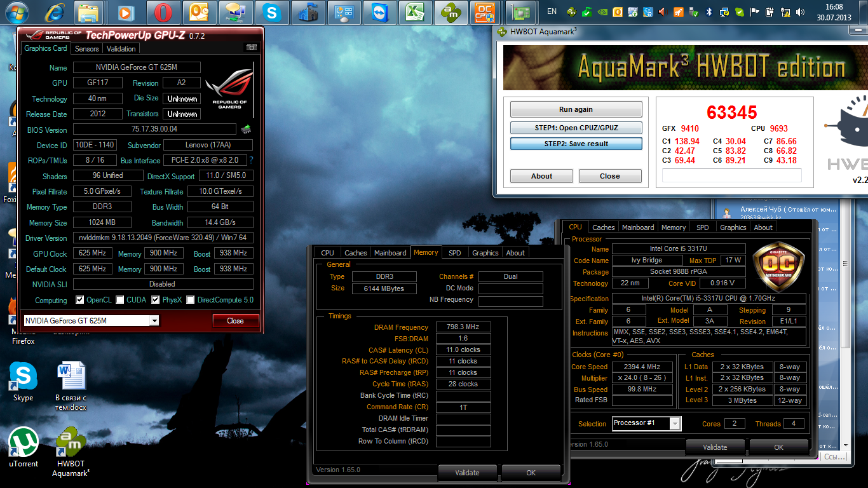Open Graphics tab in right CPU-Z window
Image resolution: width=868 pixels, height=488 pixels.
(733, 227)
